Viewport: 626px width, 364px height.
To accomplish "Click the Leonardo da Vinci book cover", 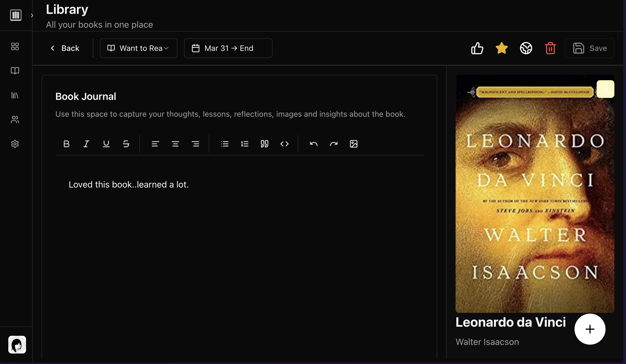I will point(535,194).
